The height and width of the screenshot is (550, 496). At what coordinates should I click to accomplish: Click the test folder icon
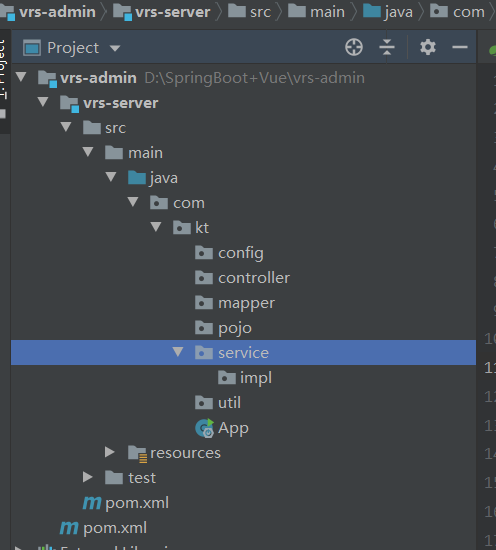point(114,477)
